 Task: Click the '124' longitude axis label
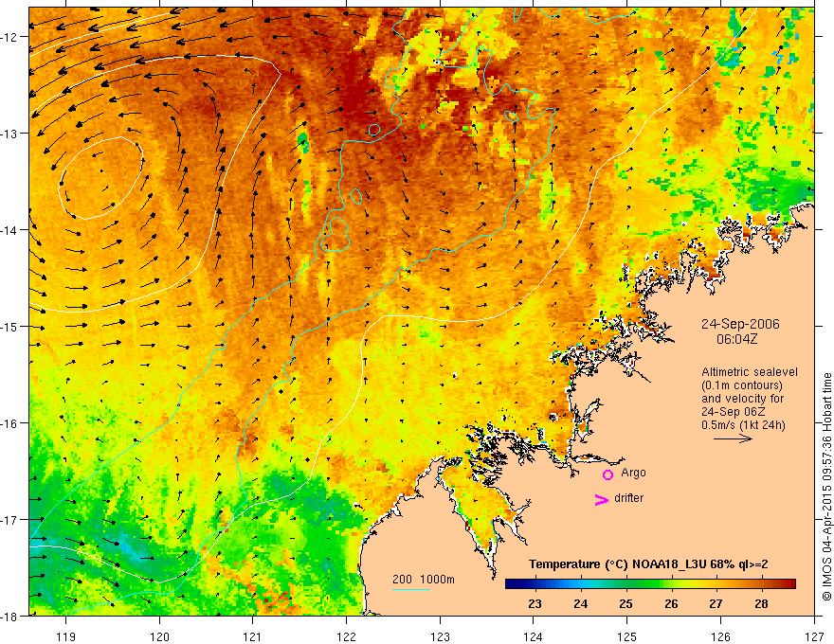pyautogui.click(x=534, y=636)
